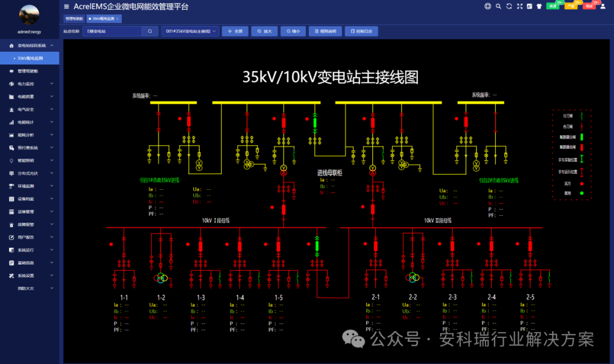Expand the 电气安全 sidebar menu
614x364 pixels.
30,110
